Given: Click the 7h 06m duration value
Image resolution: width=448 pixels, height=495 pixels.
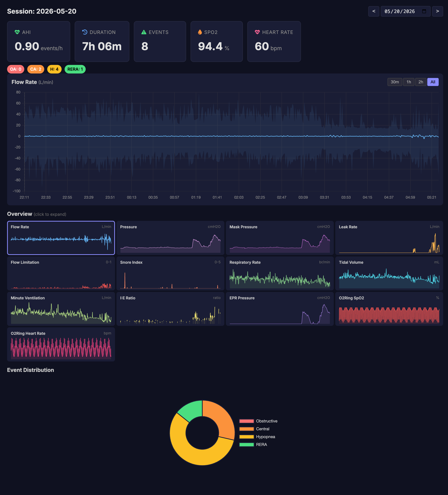Looking at the screenshot, I should [102, 46].
